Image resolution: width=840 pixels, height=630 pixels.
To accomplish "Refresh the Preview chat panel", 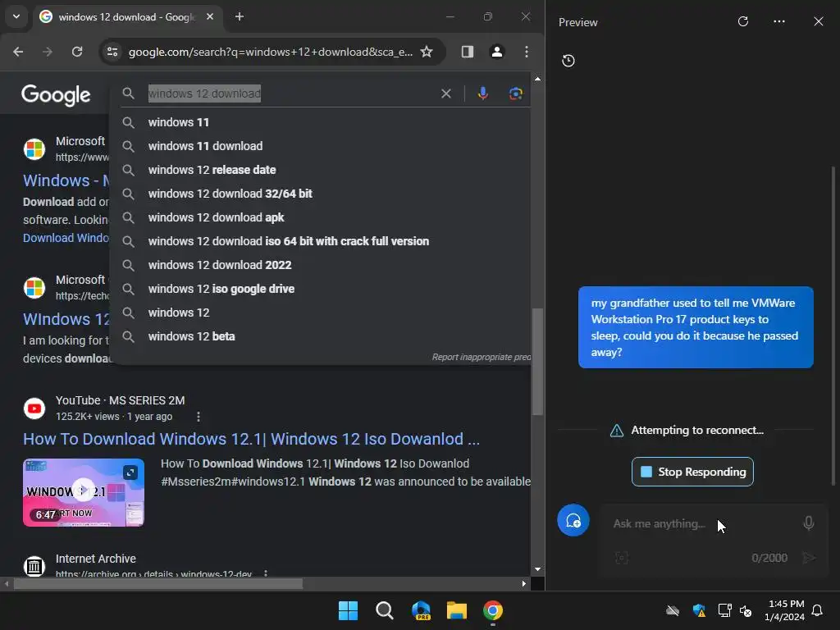I will coord(742,21).
